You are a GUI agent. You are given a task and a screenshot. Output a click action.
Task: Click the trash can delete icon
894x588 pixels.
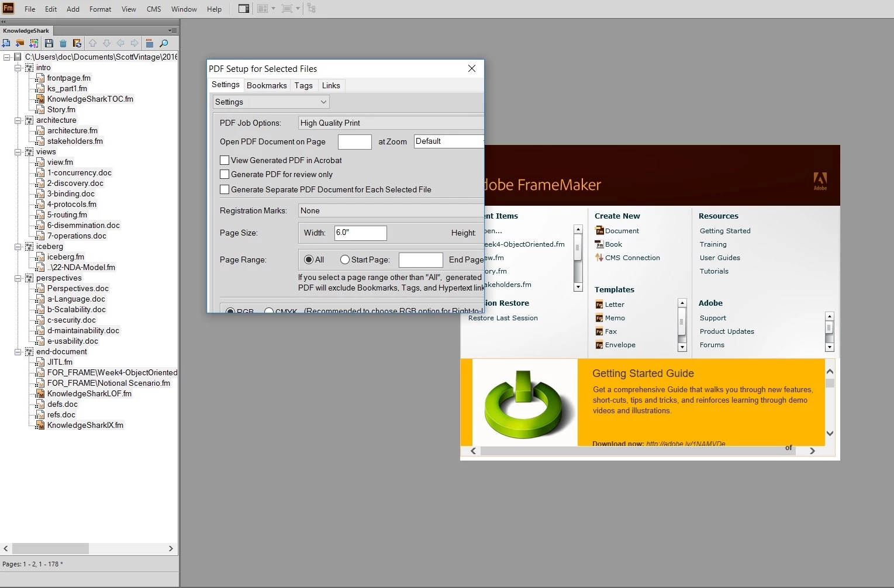click(63, 43)
